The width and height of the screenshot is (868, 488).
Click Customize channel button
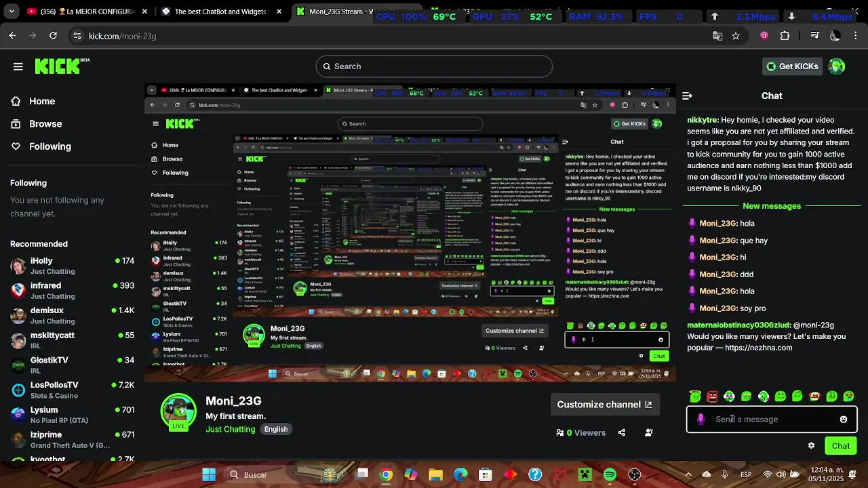[604, 405]
